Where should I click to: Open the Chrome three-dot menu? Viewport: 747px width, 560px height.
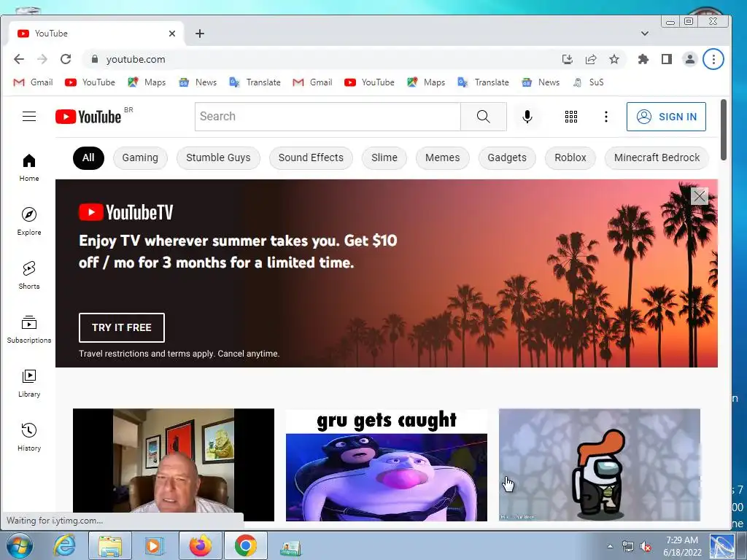point(713,59)
